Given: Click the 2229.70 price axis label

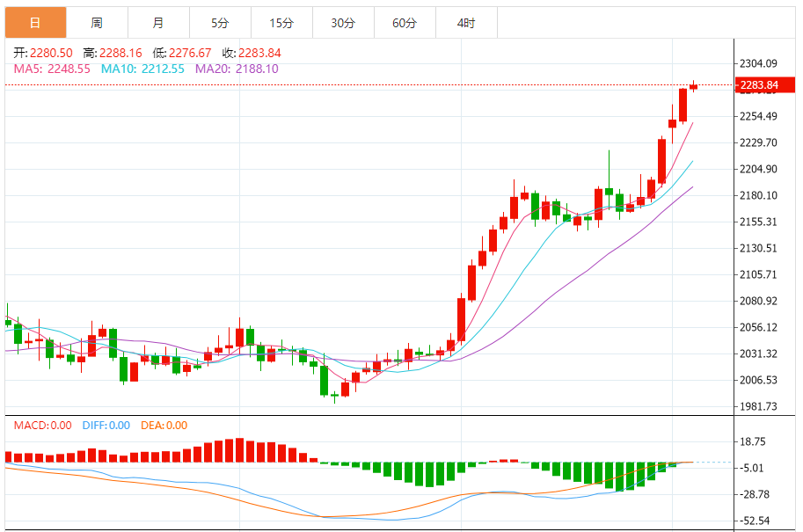Looking at the screenshot, I should click(x=758, y=142).
